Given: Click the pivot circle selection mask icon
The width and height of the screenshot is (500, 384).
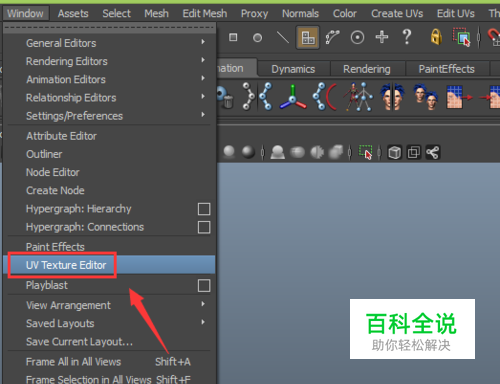Looking at the screenshot, I should [357, 37].
